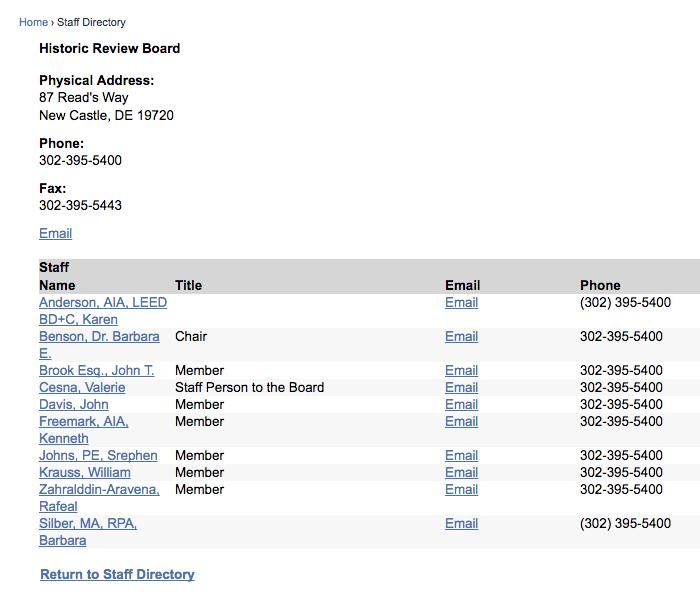The width and height of the screenshot is (700, 598).
Task: View John T. Brook Esq. profile
Action: (x=96, y=370)
